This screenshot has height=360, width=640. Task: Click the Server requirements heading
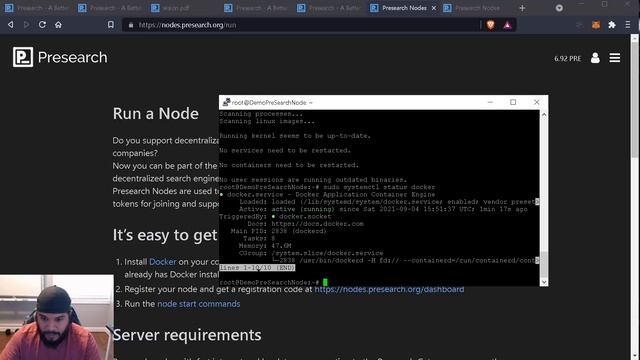point(187,335)
